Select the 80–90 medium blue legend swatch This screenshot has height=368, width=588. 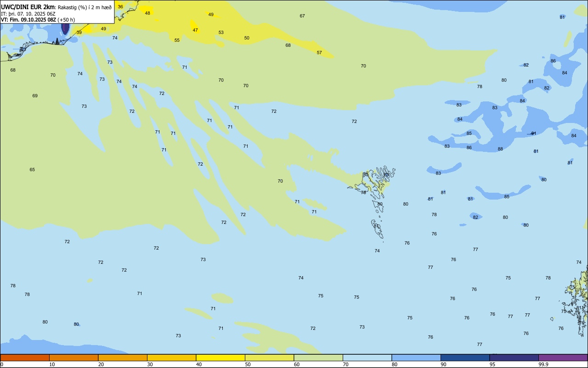416,357
